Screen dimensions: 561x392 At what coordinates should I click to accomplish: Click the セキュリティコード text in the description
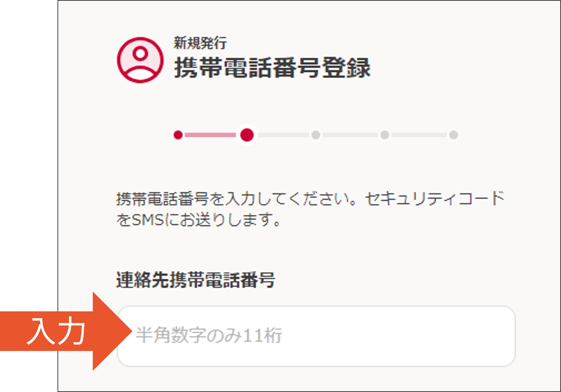pos(435,199)
